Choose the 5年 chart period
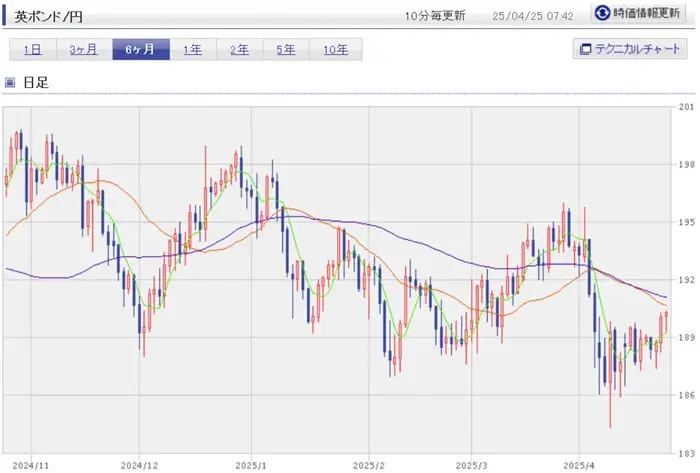The height and width of the screenshot is (473, 700). [x=285, y=49]
